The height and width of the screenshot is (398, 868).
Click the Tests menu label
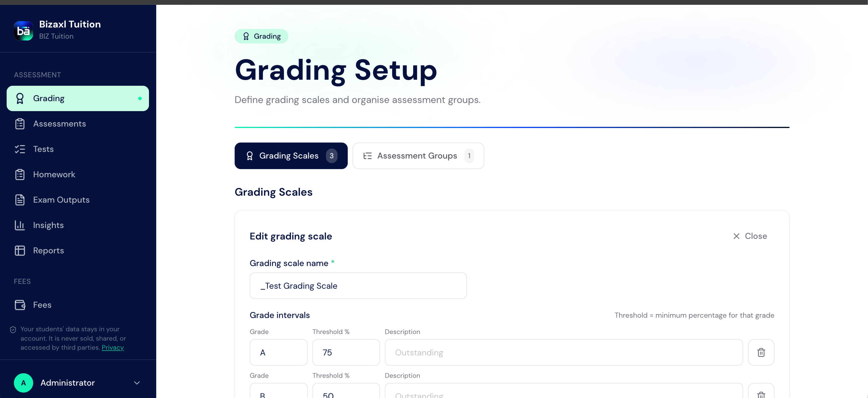43,149
